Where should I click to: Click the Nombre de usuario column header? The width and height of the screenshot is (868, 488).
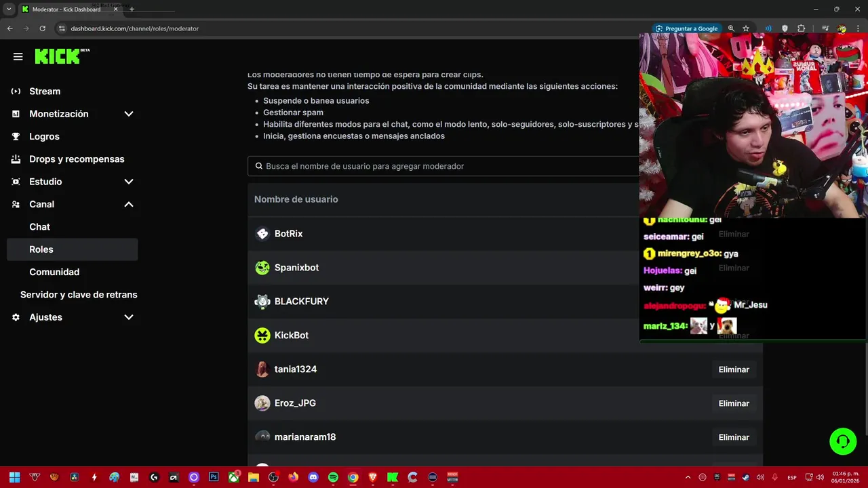click(x=296, y=199)
